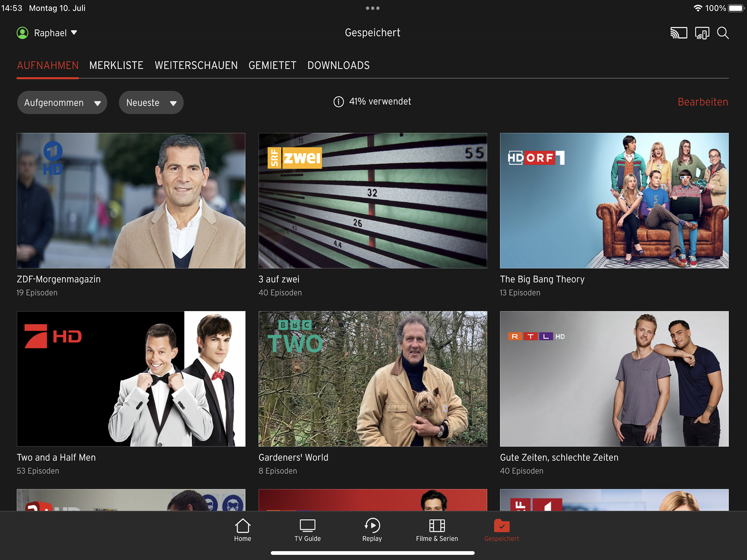Open The Big Bang Theory recordings

[x=614, y=201]
